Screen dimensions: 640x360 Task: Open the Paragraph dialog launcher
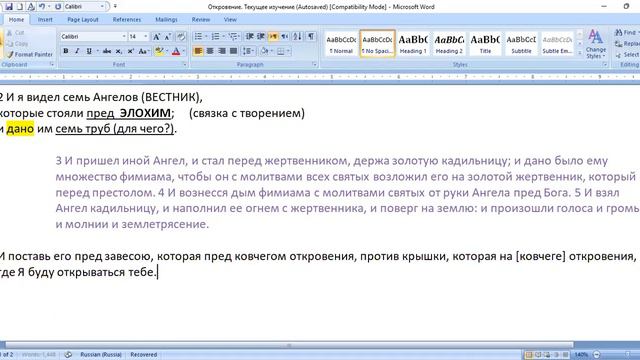[314, 65]
